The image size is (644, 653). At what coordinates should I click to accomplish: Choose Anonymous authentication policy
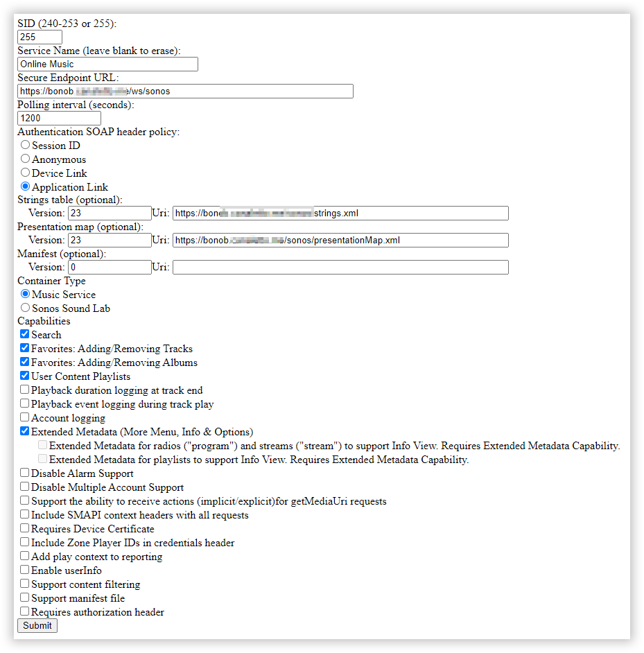26,159
